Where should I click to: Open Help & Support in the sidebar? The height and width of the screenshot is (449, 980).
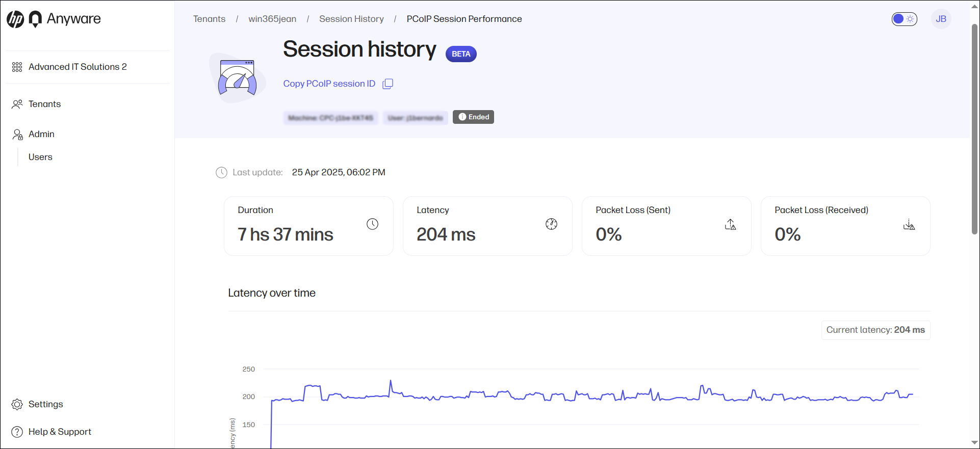tap(60, 432)
